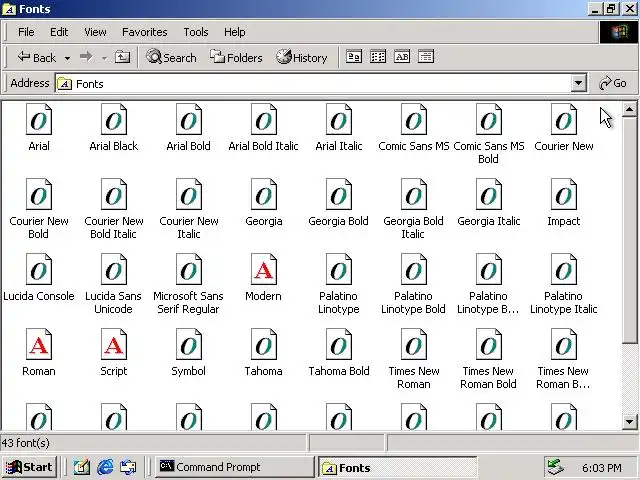The image size is (640, 480).
Task: Switch to Command Prompt taskbar button
Action: [x=233, y=467]
